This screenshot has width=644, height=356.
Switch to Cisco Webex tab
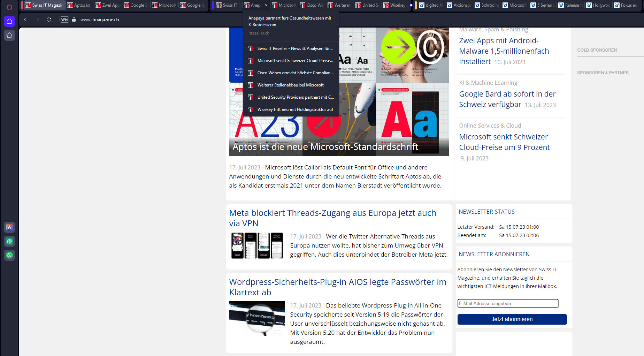pyautogui.click(x=312, y=5)
